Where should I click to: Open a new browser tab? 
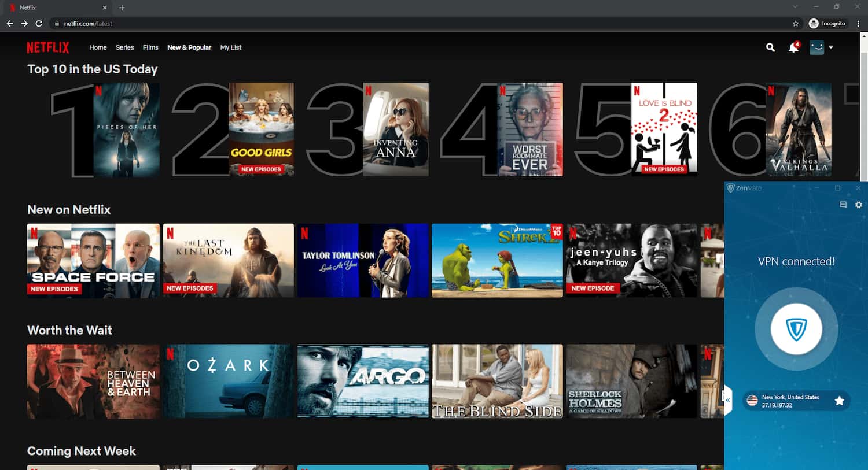pos(122,8)
